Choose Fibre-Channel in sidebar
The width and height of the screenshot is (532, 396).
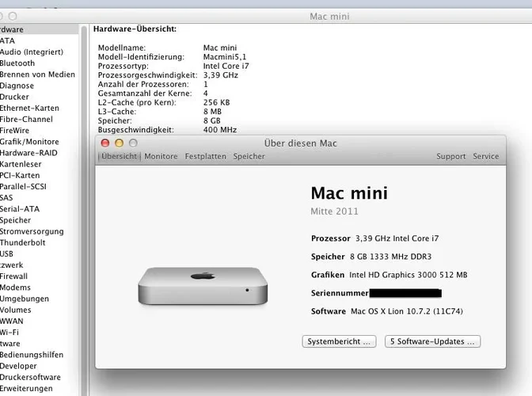[26, 119]
